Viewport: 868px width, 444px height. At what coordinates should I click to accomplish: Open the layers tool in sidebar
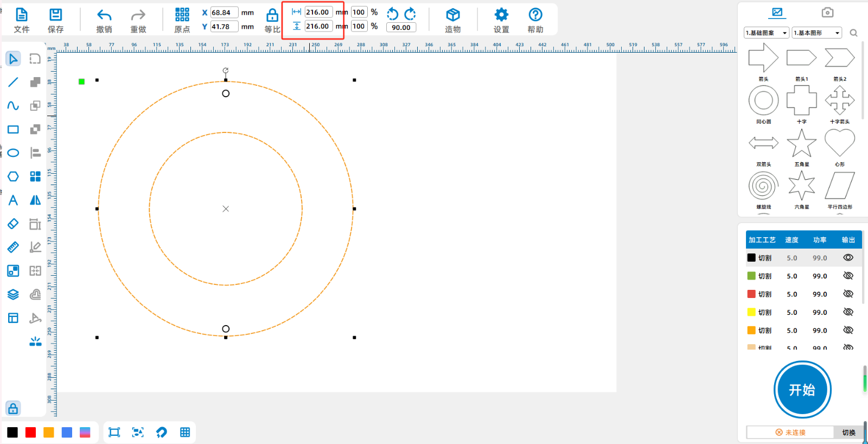(13, 294)
